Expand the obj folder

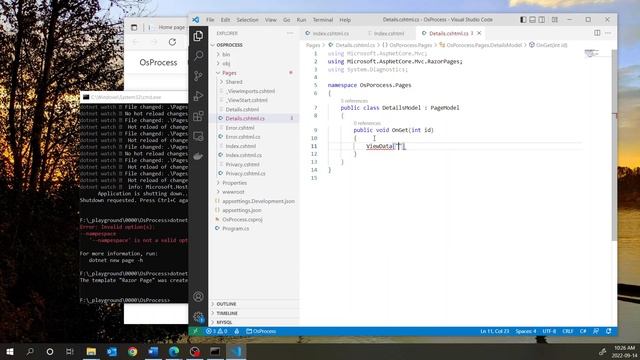(254, 63)
